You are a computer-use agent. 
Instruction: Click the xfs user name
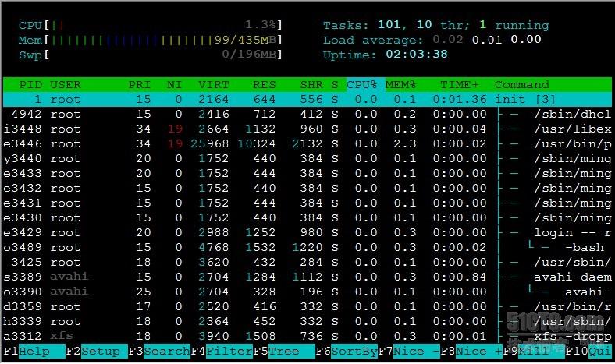pyautogui.click(x=62, y=336)
